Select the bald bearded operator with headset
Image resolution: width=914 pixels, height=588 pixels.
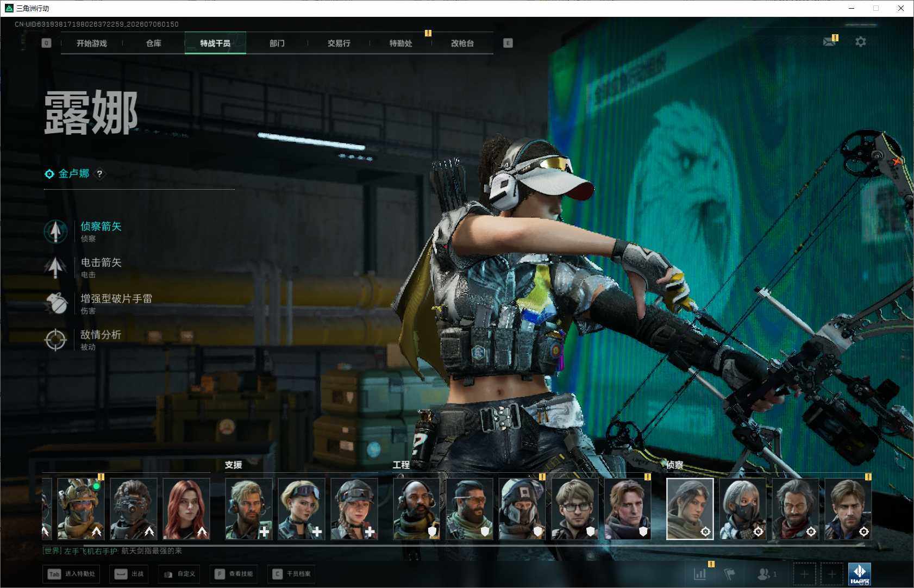pyautogui.click(x=417, y=509)
